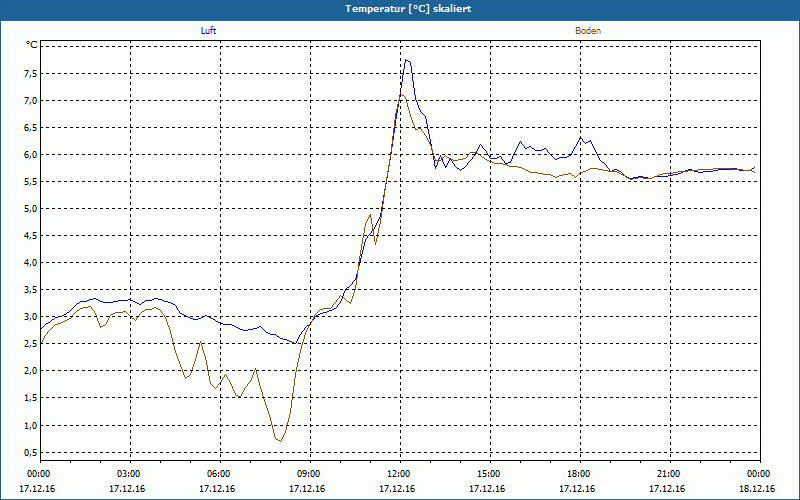Click the brown Boden curve peak near 12:00
This screenshot has height=500, width=800.
click(402, 94)
